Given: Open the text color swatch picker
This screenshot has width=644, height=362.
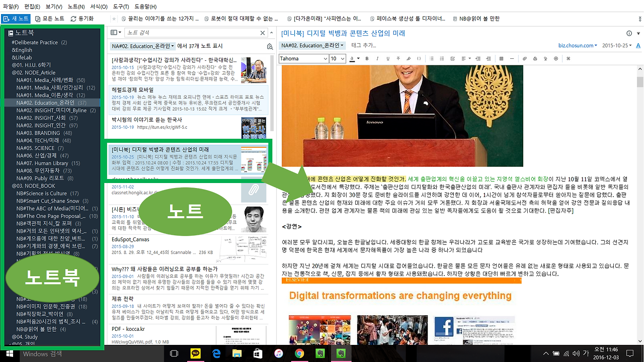Looking at the screenshot, I should point(353,59).
